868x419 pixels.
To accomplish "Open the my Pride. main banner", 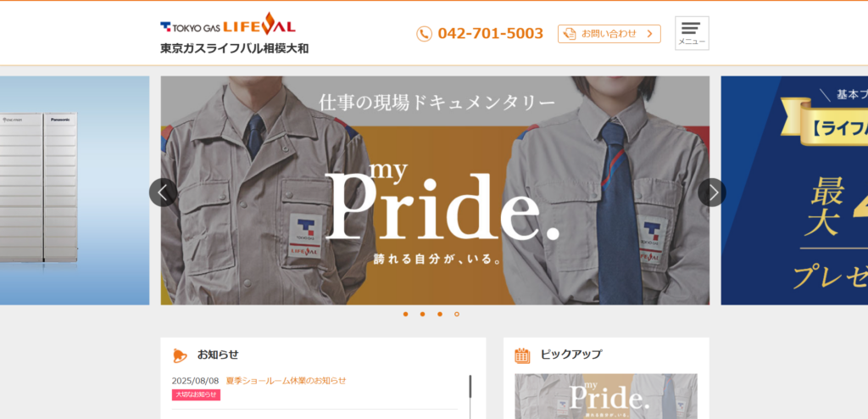I will click(435, 191).
